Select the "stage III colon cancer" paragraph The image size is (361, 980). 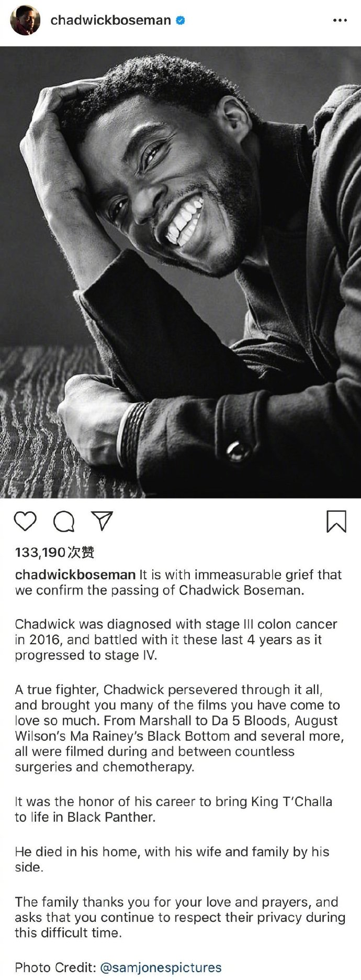pos(176,640)
